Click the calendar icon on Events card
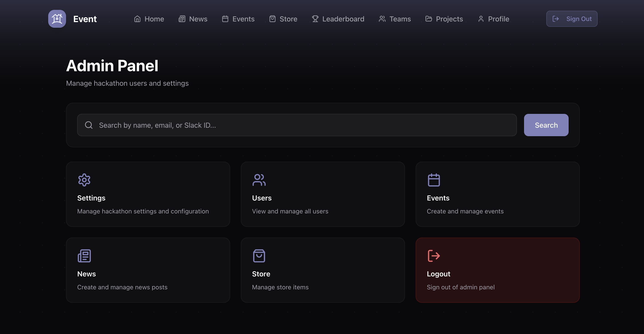The width and height of the screenshot is (644, 334). (434, 180)
